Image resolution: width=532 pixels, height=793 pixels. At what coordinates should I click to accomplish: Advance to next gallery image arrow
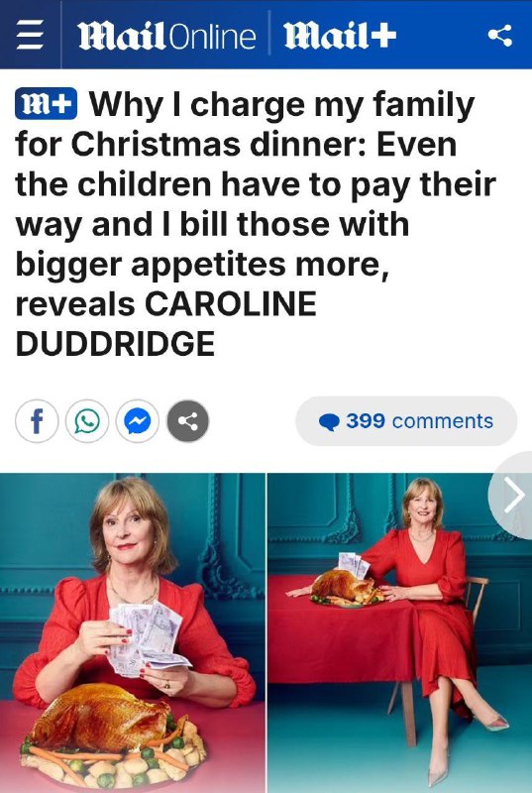(511, 496)
